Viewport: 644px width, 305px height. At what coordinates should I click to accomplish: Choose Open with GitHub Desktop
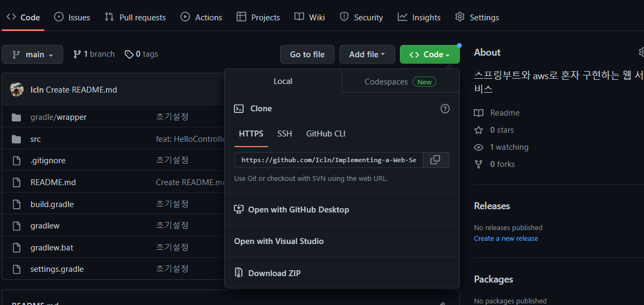pos(291,210)
